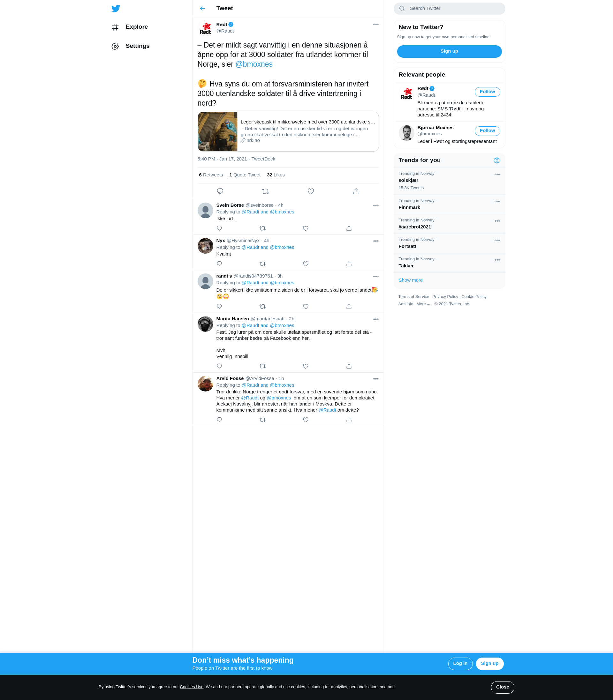Open more options on Marita Hansen's reply
Viewport: 613px width, 700px height.
pos(376,319)
